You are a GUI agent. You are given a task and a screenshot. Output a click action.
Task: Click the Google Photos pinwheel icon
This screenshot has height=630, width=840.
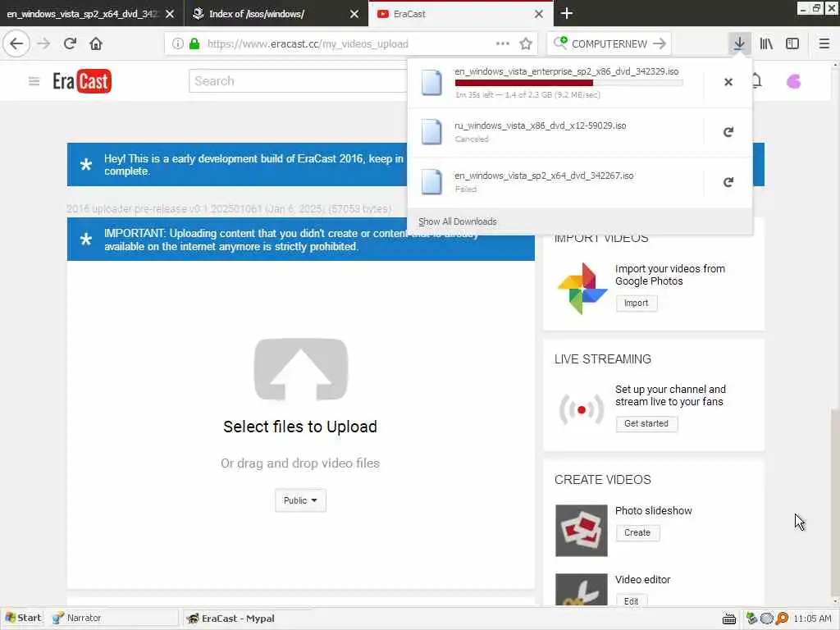click(582, 288)
